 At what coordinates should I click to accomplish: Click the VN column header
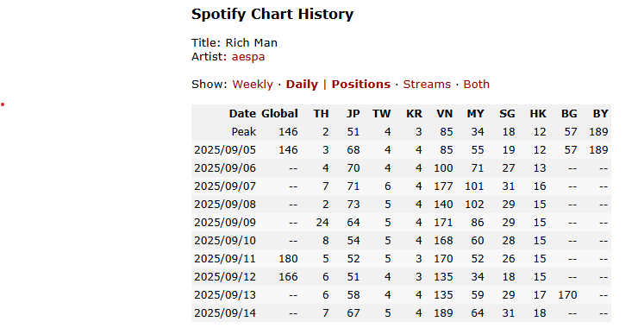pos(444,114)
